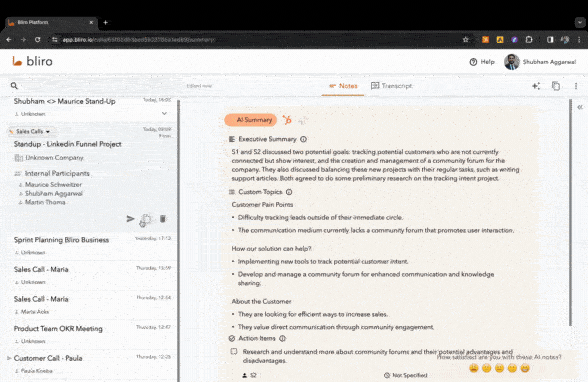Select the Bliro Platform browser tab

tap(51, 22)
